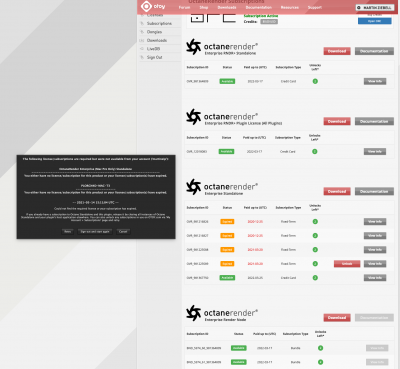Viewport: 400px width, 369px height.
Task: Cancel the license error dialog
Action: click(x=123, y=231)
